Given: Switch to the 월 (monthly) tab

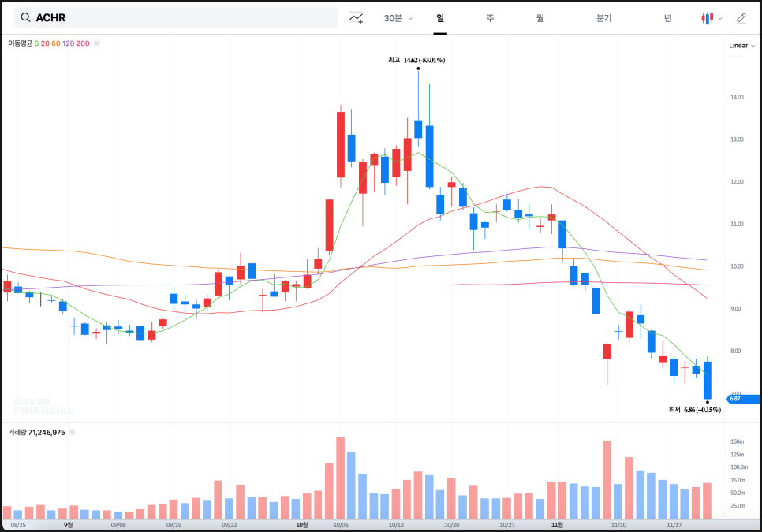Looking at the screenshot, I should [540, 18].
